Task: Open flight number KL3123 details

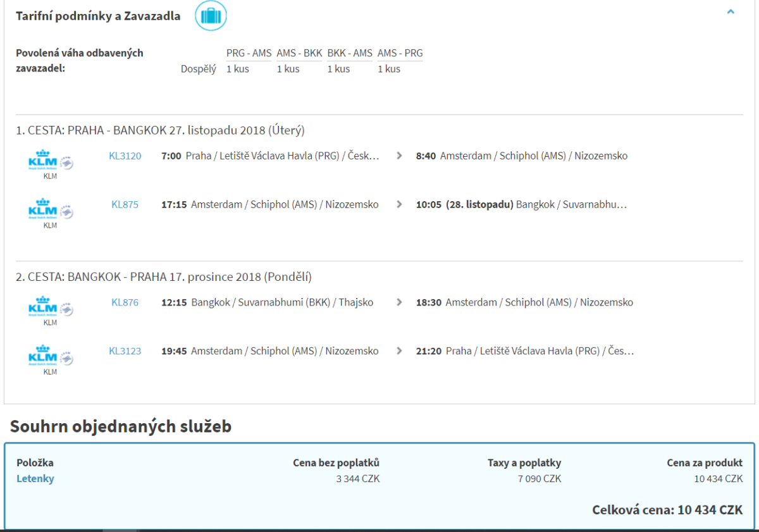Action: click(125, 351)
